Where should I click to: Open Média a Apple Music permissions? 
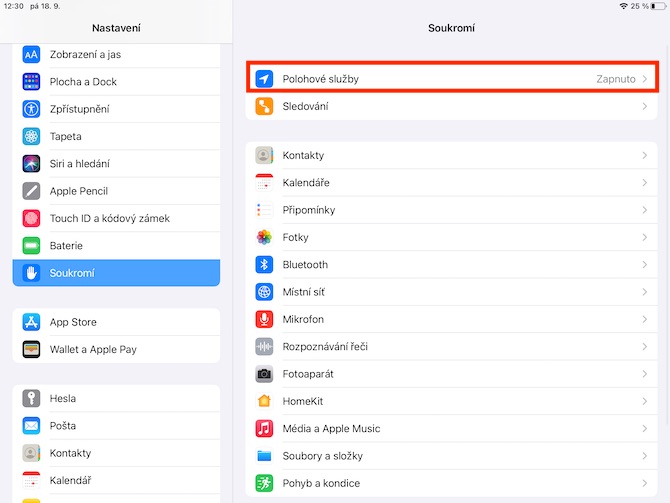(x=452, y=429)
